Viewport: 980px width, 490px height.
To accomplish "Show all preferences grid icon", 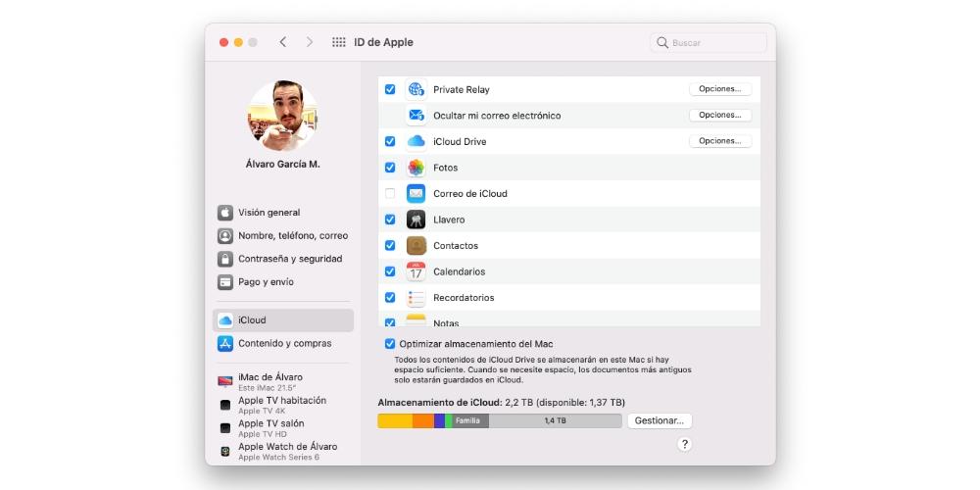I will coord(339,42).
